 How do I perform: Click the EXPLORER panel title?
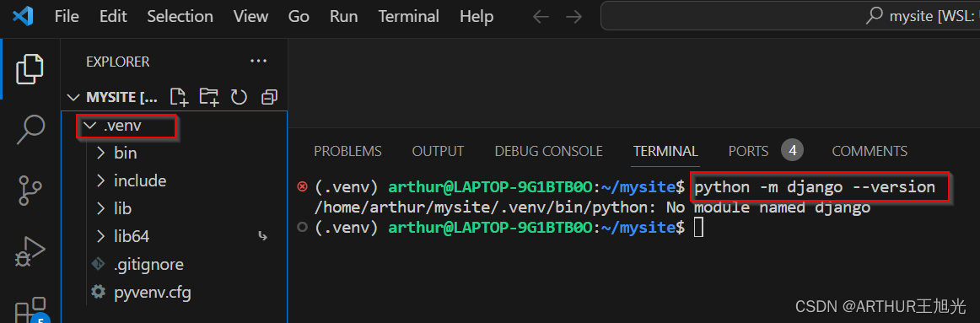coord(117,62)
